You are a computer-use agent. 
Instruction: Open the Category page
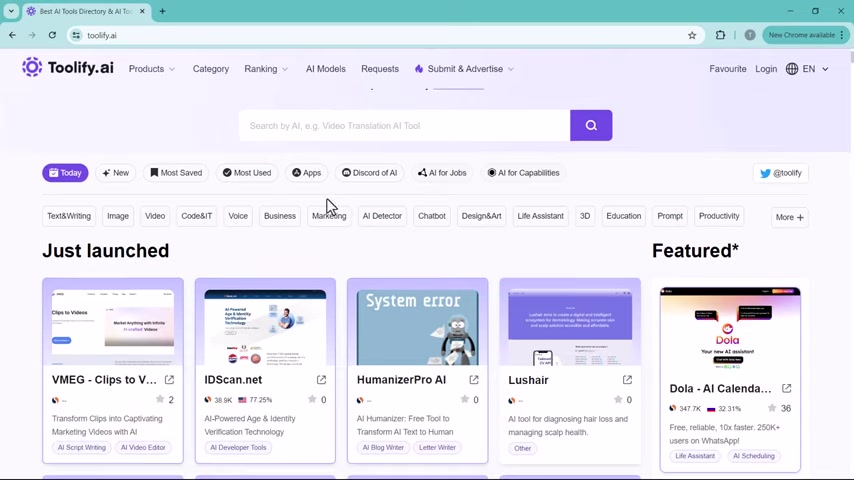[x=211, y=69]
